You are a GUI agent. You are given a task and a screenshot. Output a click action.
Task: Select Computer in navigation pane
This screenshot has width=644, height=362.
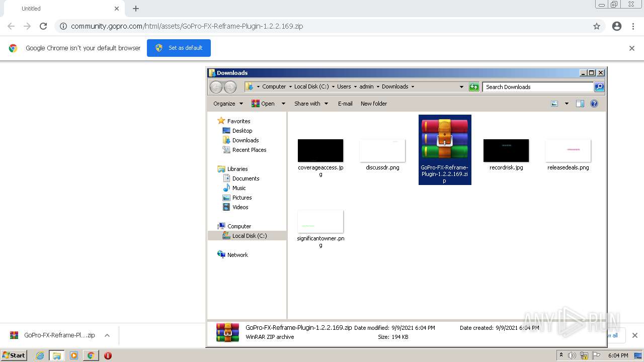coord(239,226)
